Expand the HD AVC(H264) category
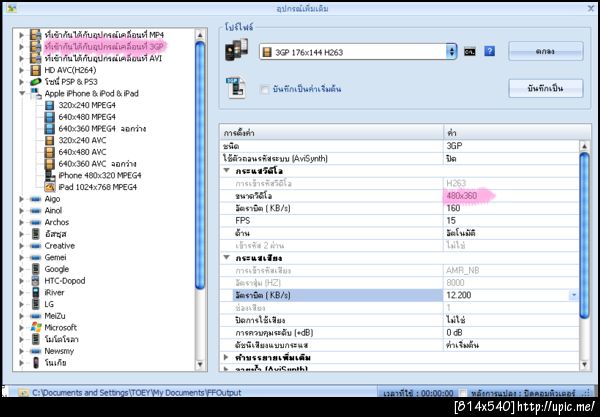Viewport: 600px width, 417px height. 21,70
